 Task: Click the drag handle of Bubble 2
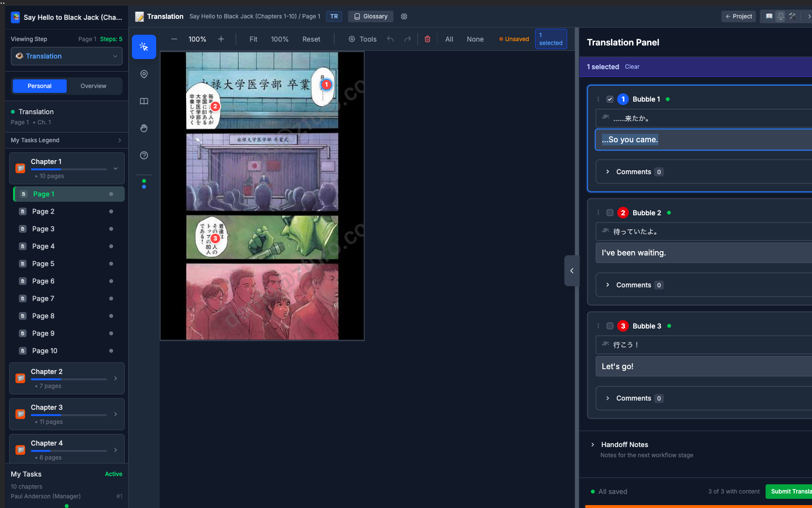point(598,213)
